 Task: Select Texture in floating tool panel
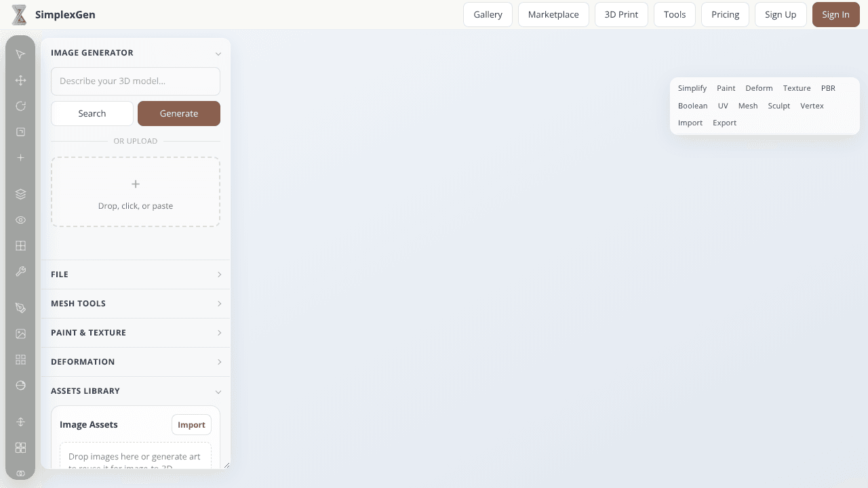point(797,88)
